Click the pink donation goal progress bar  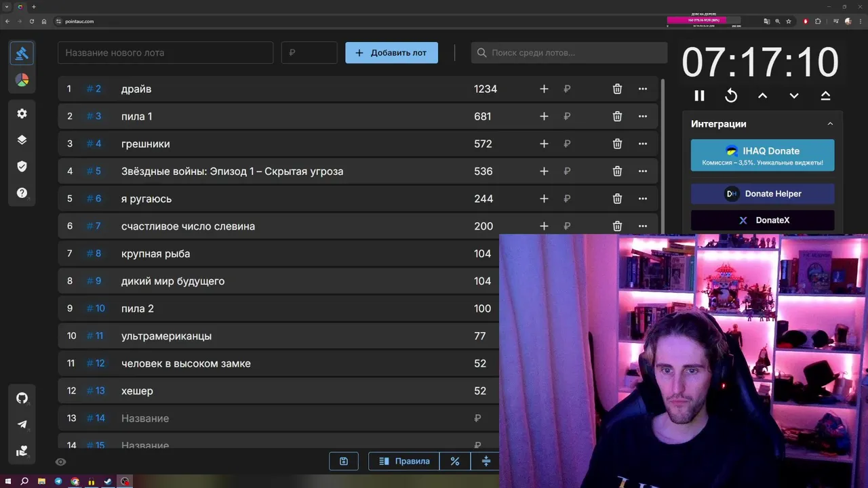[x=703, y=20]
